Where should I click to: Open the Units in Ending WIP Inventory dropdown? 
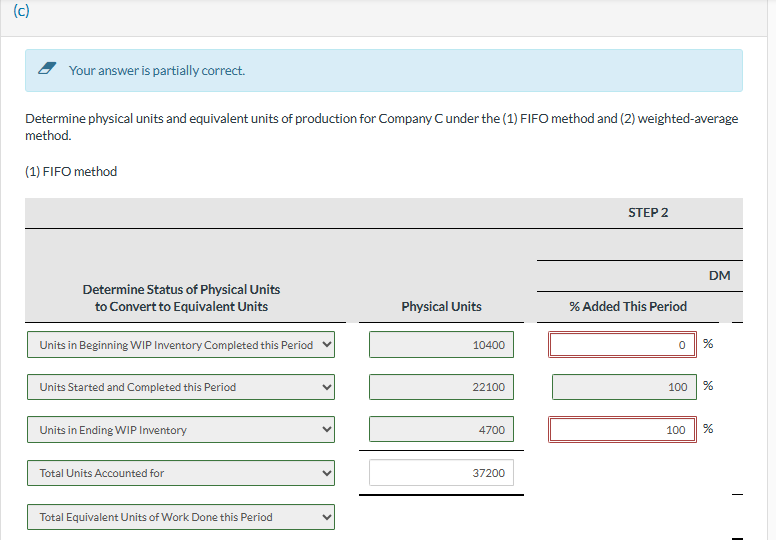(x=181, y=430)
